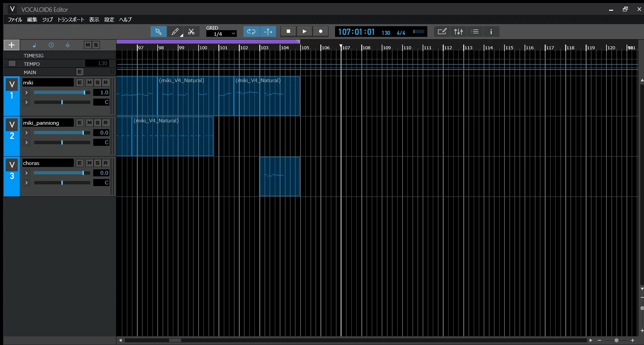Open the GRID 1/4 dropdown
The width and height of the screenshot is (644, 345).
[x=221, y=34]
